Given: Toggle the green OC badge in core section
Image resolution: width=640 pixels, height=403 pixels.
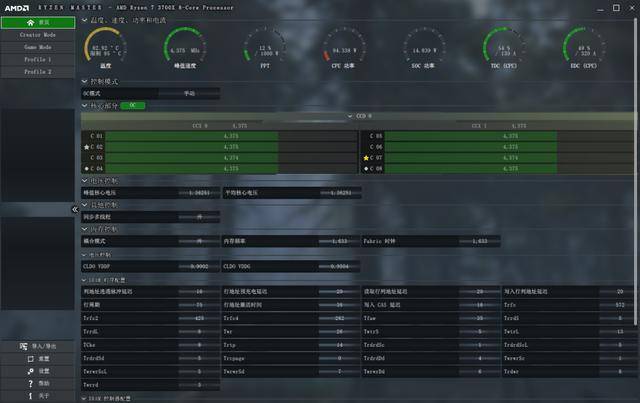Looking at the screenshot, I should pos(133,105).
